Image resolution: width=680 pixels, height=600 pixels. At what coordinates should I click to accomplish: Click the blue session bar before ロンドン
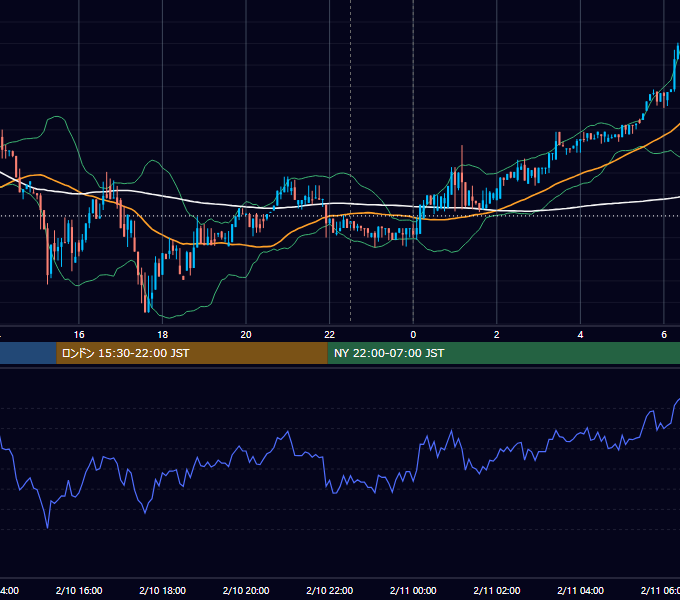tap(28, 353)
